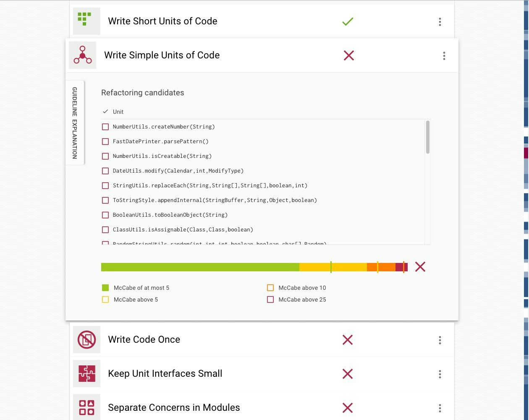Click the Unit column header

[118, 112]
